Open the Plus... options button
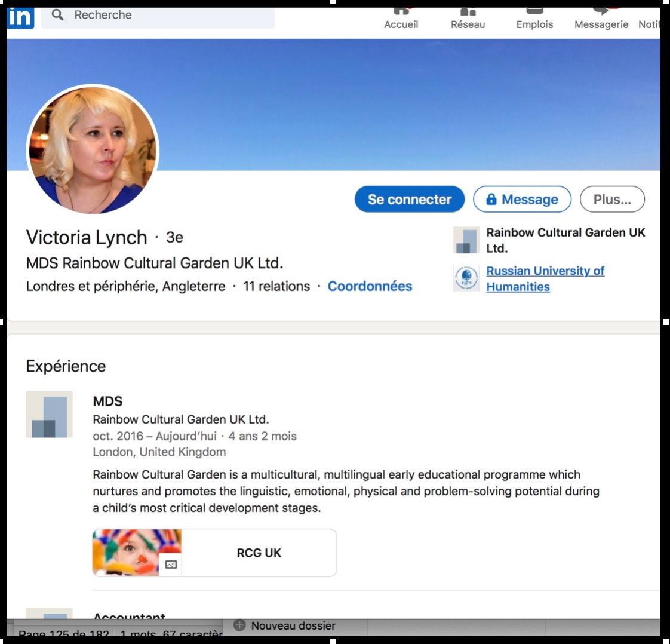This screenshot has width=670, height=644. (612, 199)
